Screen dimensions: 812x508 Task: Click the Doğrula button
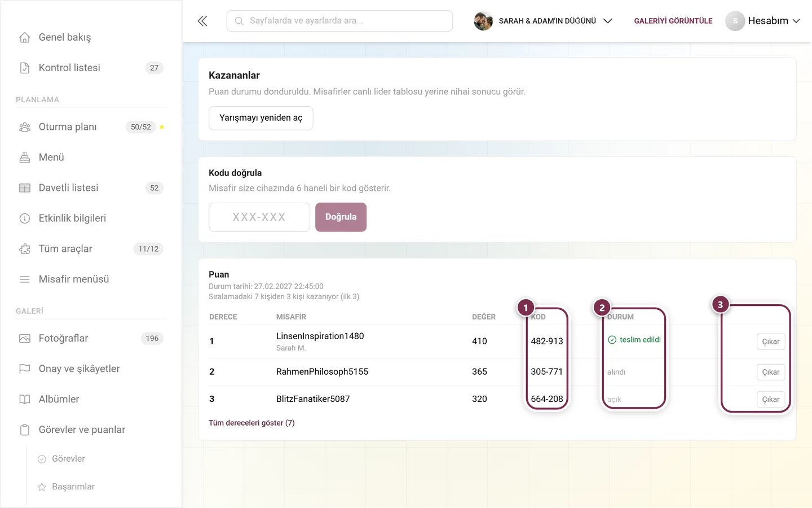click(341, 217)
